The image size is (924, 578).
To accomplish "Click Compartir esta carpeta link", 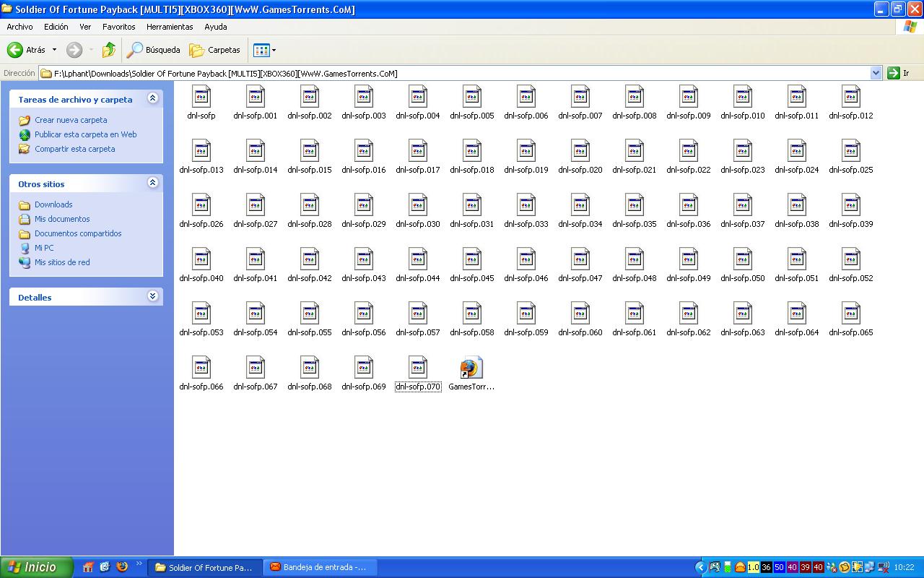I will pos(74,149).
